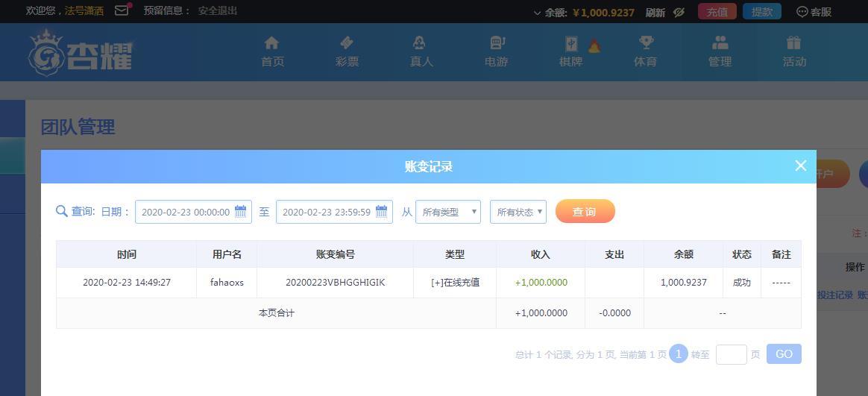
Task: Open the 充值 recharge button
Action: 717,12
